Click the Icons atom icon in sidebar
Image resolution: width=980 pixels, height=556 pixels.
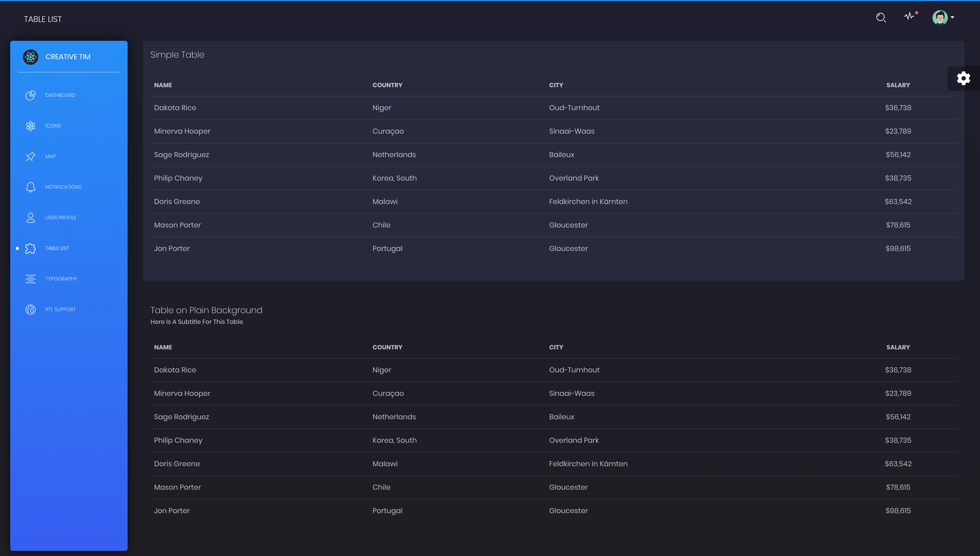coord(31,126)
